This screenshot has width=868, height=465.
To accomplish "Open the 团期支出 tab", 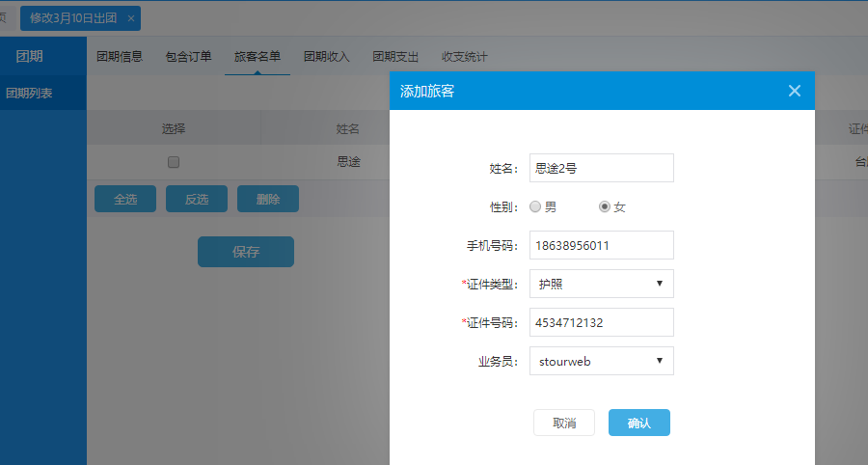I will tap(395, 57).
